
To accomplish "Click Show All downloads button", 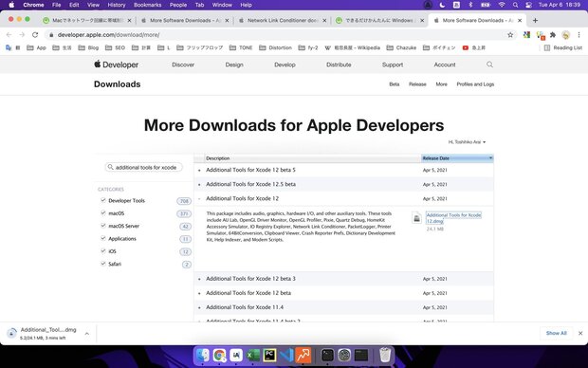I will (556, 333).
